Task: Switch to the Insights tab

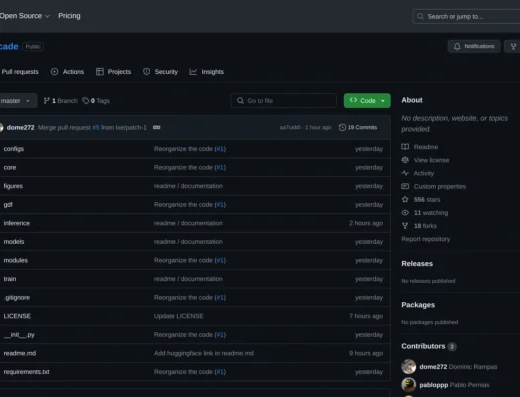Action: pyautogui.click(x=206, y=72)
